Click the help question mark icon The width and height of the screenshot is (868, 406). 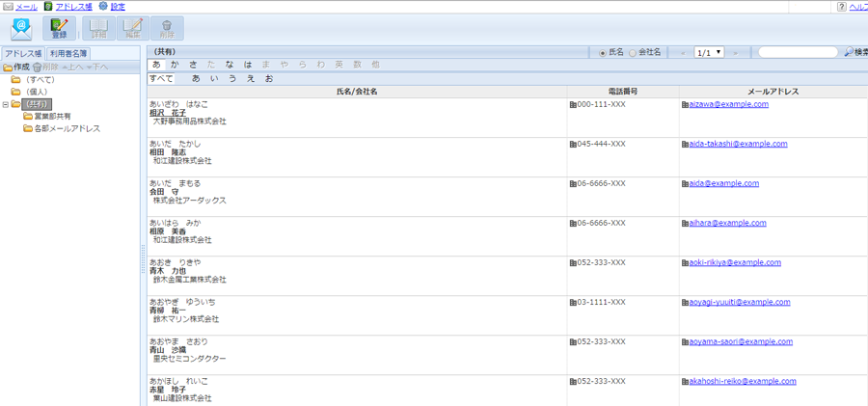click(841, 7)
